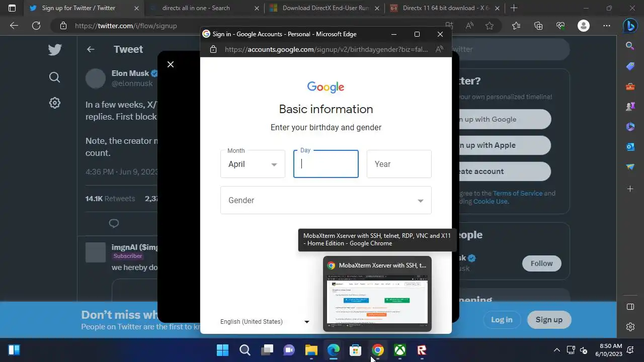
Task: Click Elon Musk profile avatar
Action: coord(96,78)
